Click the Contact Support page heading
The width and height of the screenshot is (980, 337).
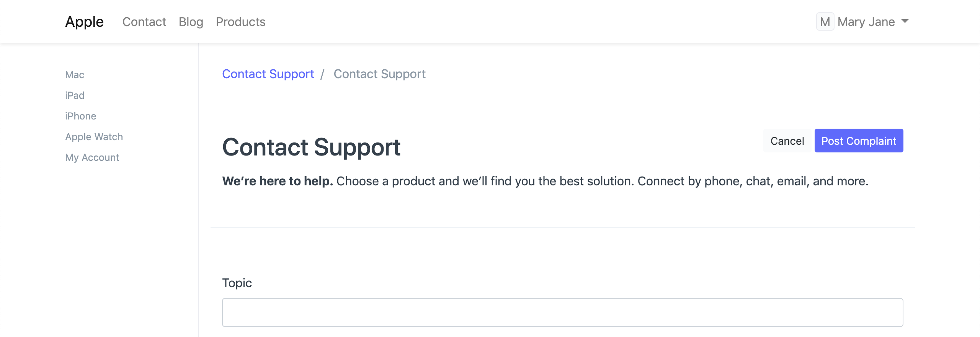tap(312, 147)
